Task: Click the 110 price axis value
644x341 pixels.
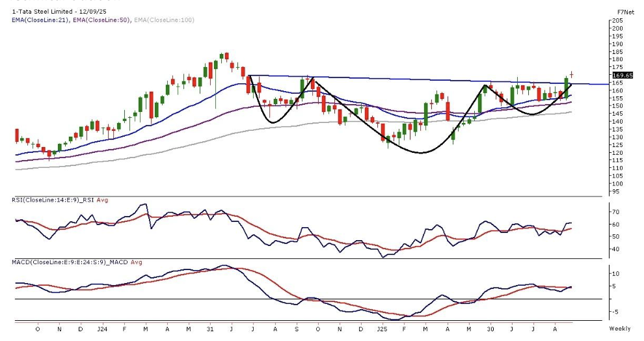Action: tap(617, 168)
